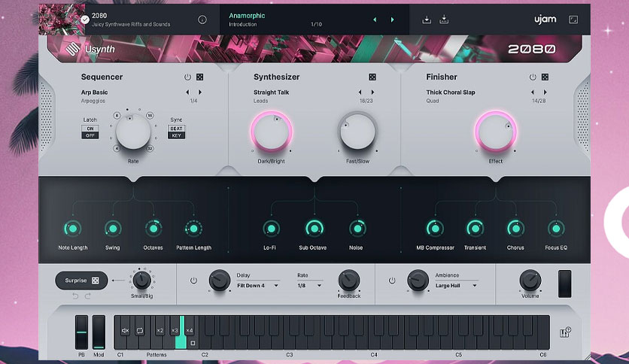The width and height of the screenshot is (629, 364).
Task: Click the Delay amount knob
Action: tap(220, 281)
